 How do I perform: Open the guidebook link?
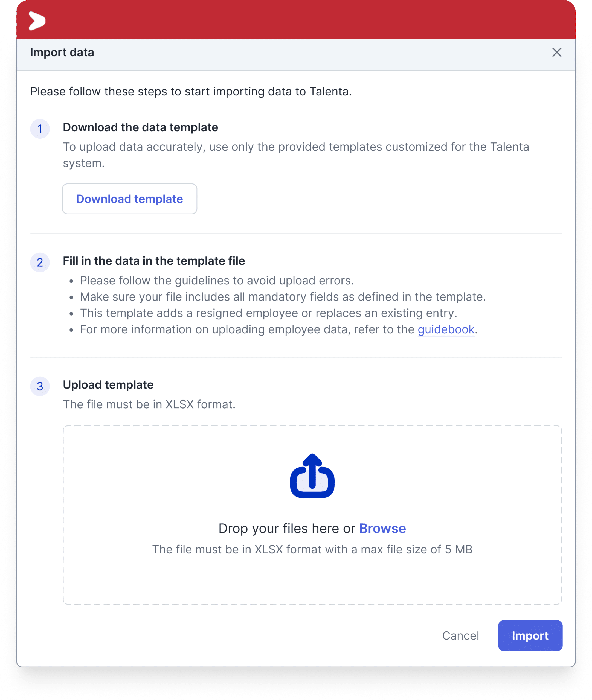(446, 329)
